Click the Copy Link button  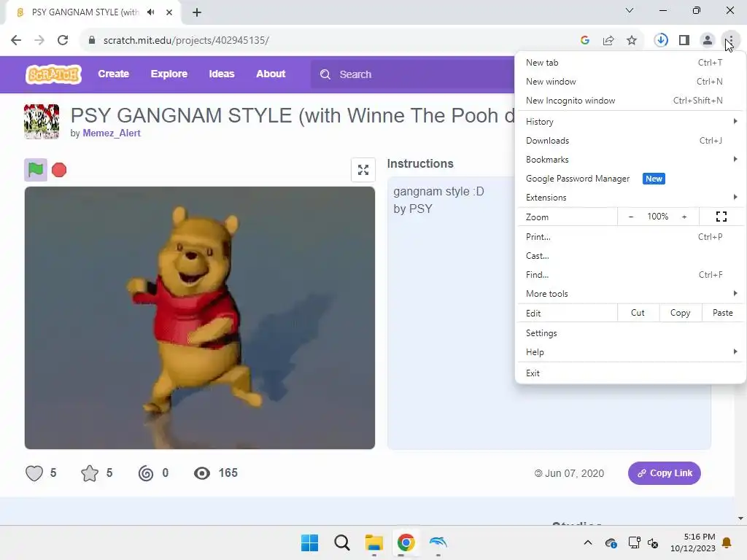coord(664,473)
